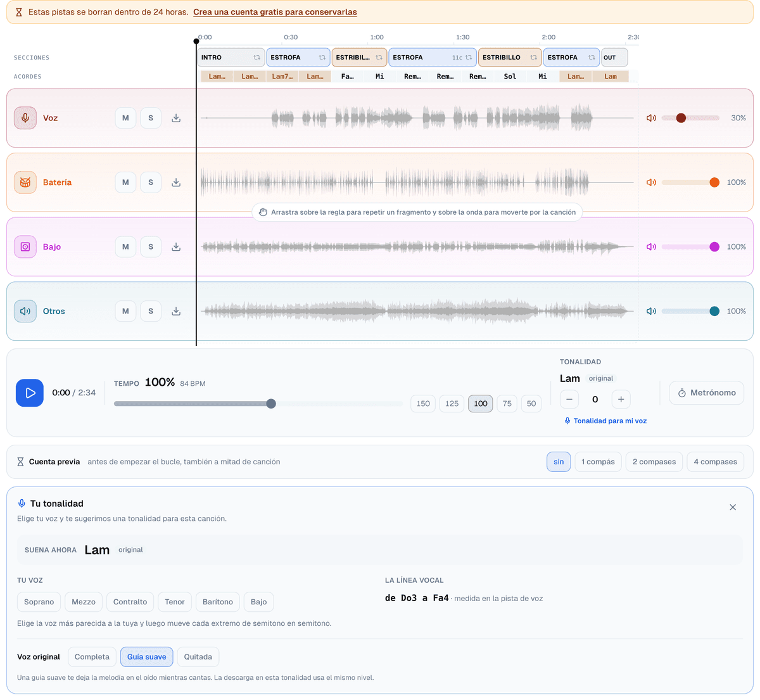
Task: Click the tempo slider handle
Action: (271, 404)
